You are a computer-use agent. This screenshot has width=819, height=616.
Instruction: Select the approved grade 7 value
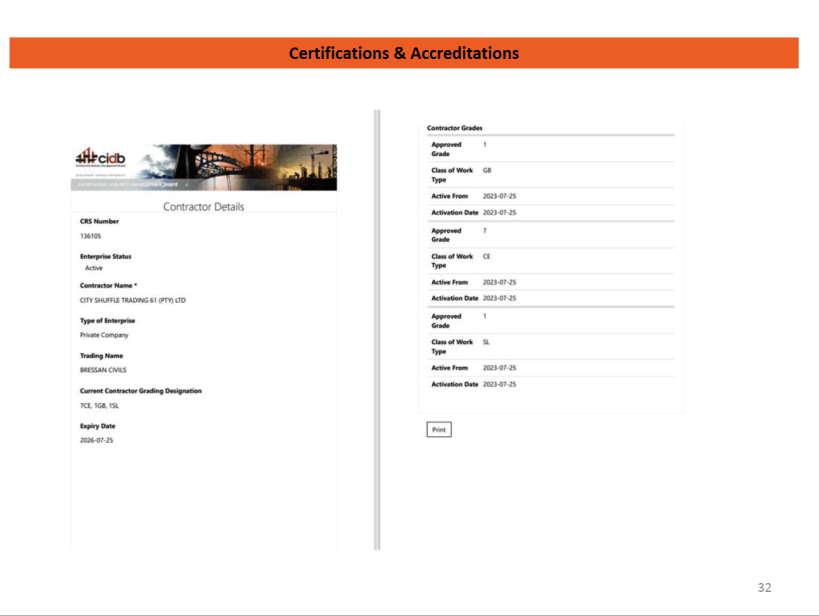485,231
